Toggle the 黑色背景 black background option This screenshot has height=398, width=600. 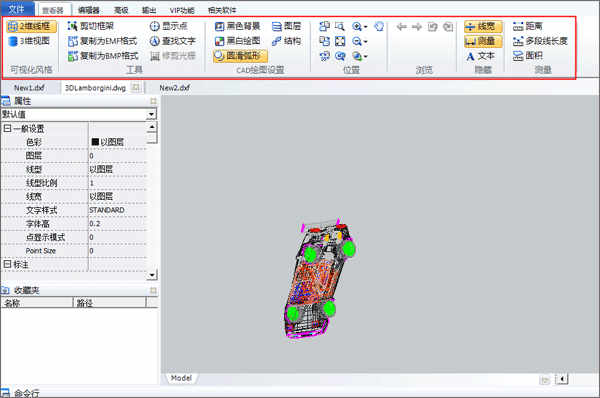237,26
